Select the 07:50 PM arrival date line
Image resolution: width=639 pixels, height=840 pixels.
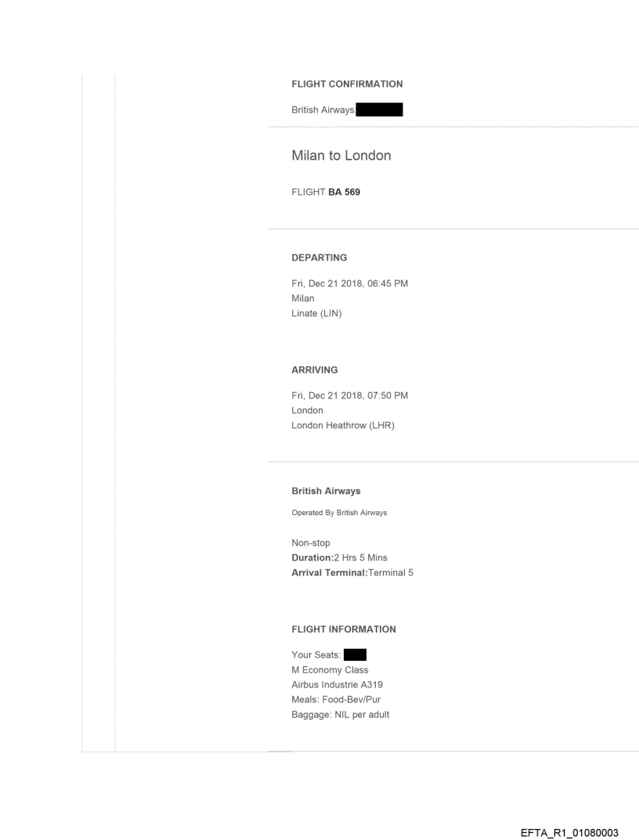click(349, 395)
